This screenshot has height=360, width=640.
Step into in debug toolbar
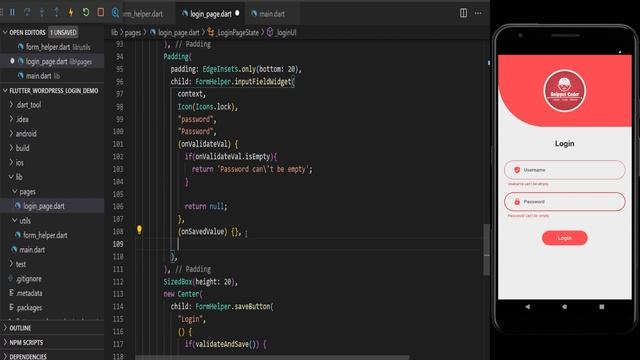point(42,12)
